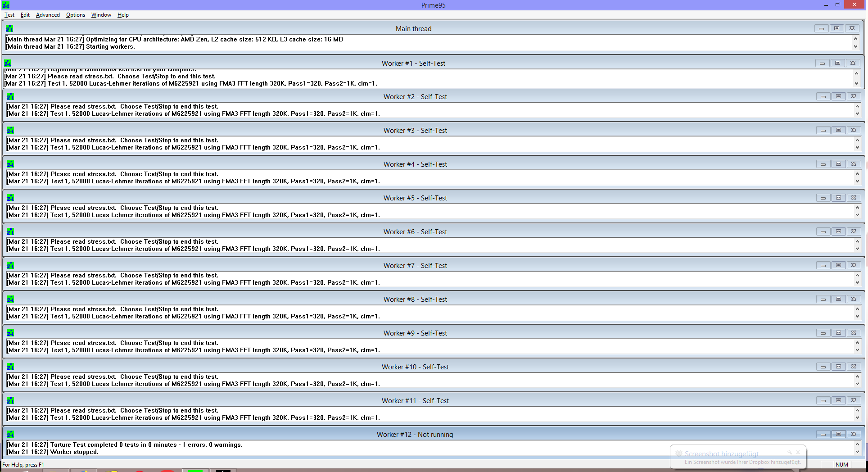Click scroll down arrow in Worker #8 log

point(857,316)
